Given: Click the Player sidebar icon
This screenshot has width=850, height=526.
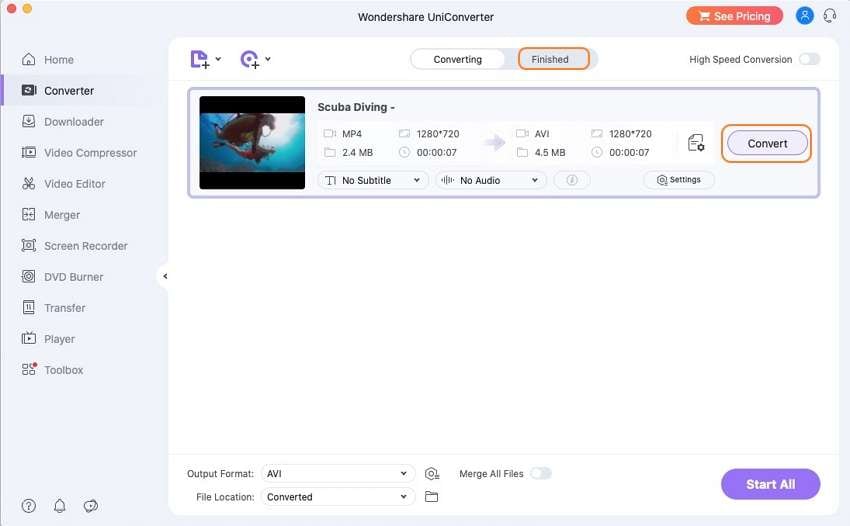Looking at the screenshot, I should pyautogui.click(x=28, y=338).
